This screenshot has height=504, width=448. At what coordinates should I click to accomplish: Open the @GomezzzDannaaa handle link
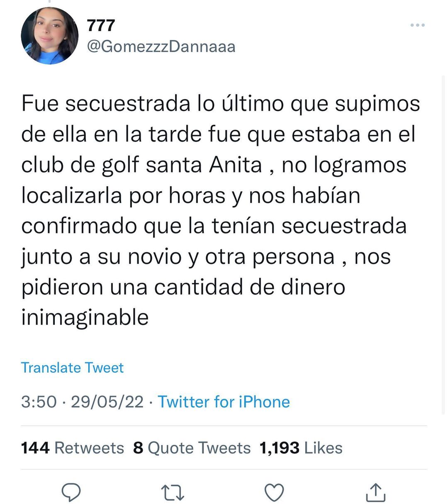161,46
